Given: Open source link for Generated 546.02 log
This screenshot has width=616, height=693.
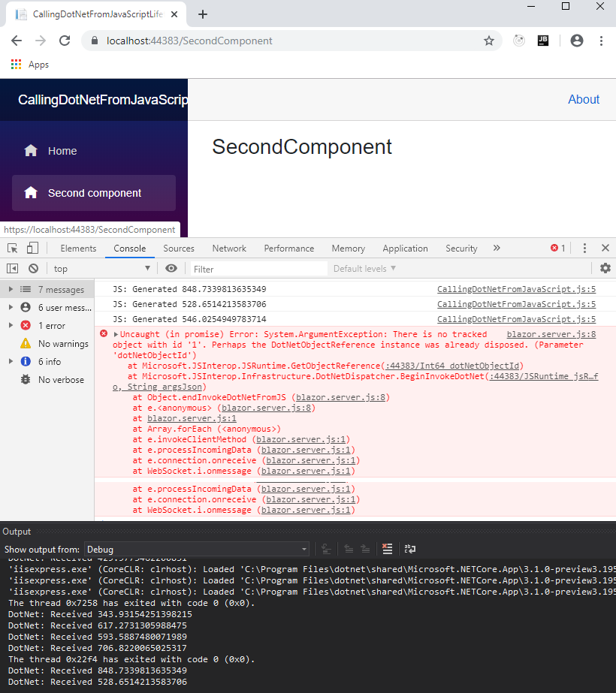Looking at the screenshot, I should (x=516, y=319).
